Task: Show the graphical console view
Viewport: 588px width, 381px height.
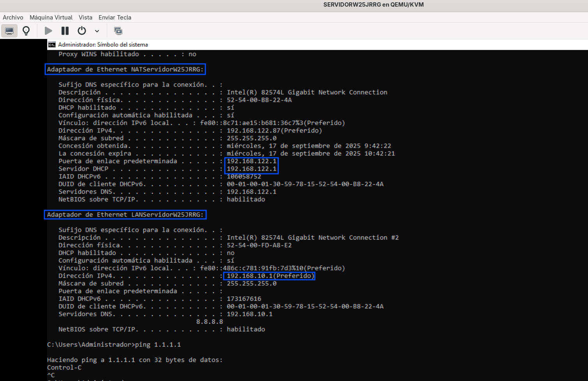Action: pos(9,31)
